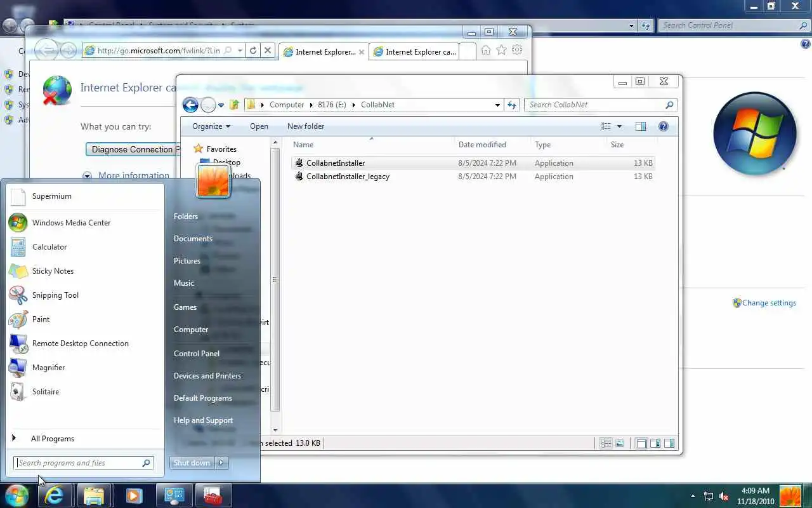812x508 pixels.
Task: Open recent pages dropdown beside Explorer forward button
Action: point(221,105)
